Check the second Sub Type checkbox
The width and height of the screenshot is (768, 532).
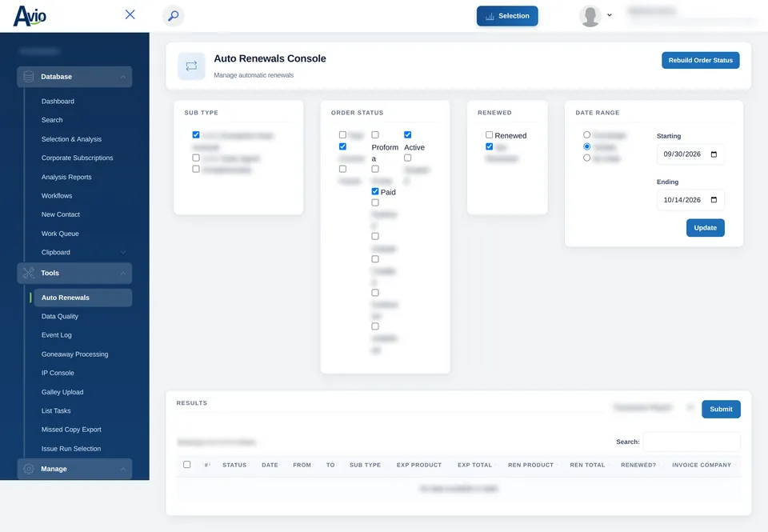[x=196, y=158]
